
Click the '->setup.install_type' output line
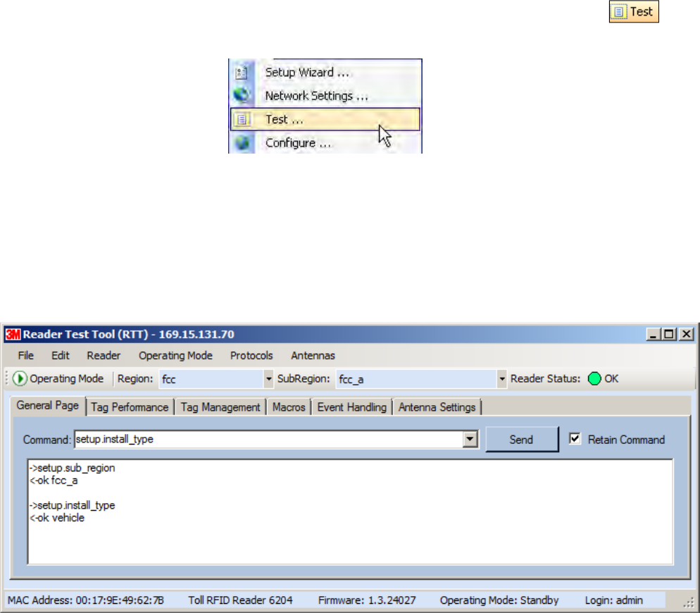(73, 505)
